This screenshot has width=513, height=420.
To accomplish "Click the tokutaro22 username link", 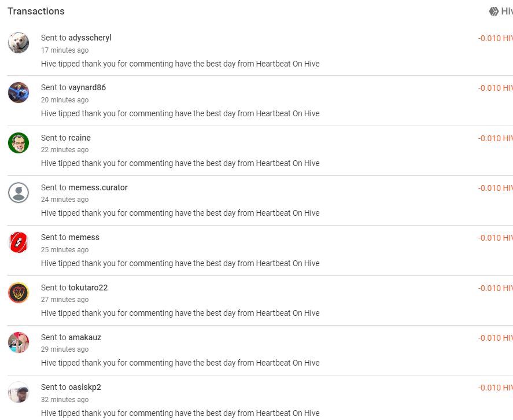I will click(88, 288).
